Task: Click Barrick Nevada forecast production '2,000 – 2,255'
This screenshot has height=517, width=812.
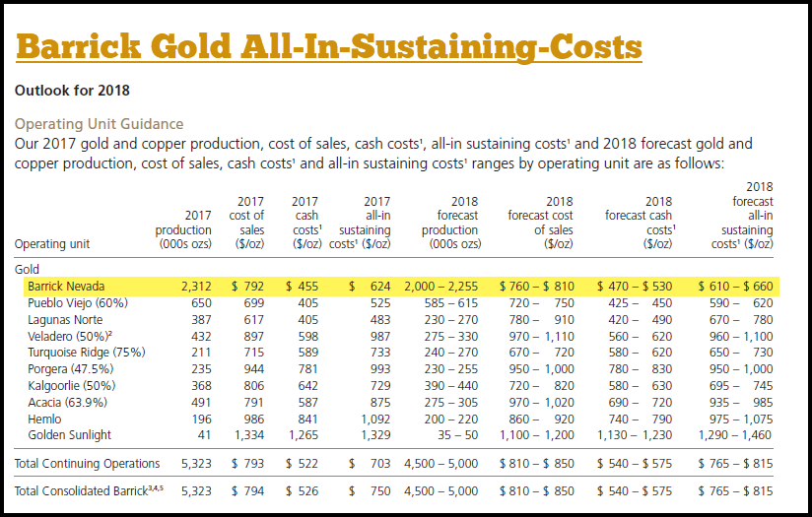Action: 441,287
